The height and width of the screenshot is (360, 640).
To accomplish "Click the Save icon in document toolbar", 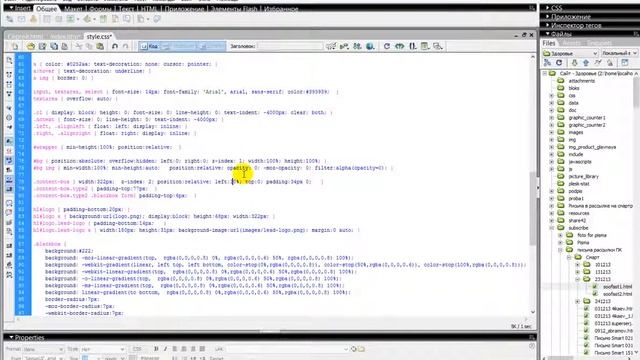I will (42, 47).
